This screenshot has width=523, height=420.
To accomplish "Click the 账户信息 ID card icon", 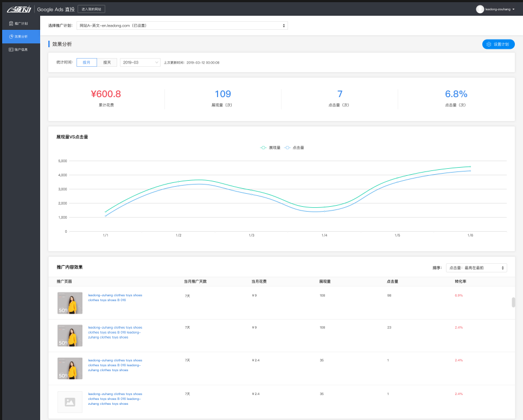I will 11,49.
